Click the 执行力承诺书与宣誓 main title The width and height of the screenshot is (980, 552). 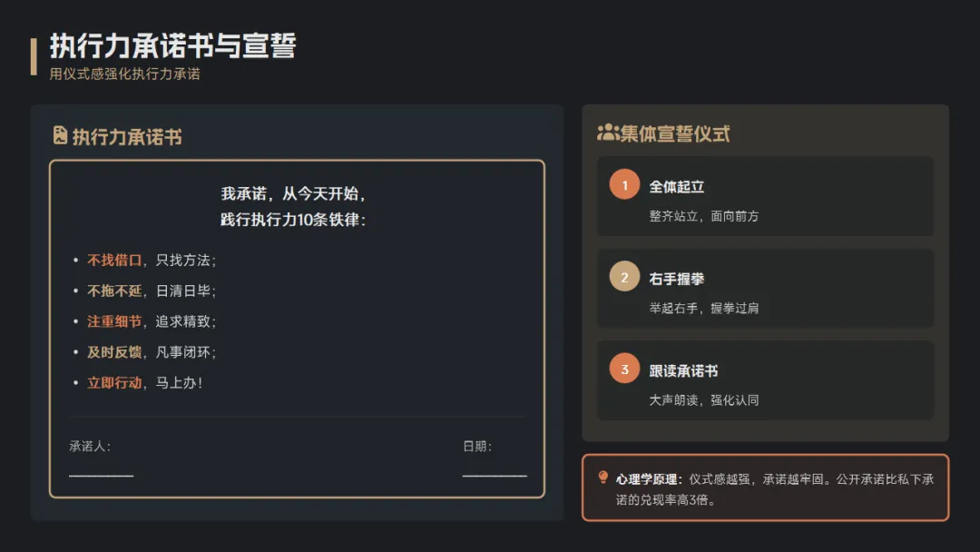[173, 45]
